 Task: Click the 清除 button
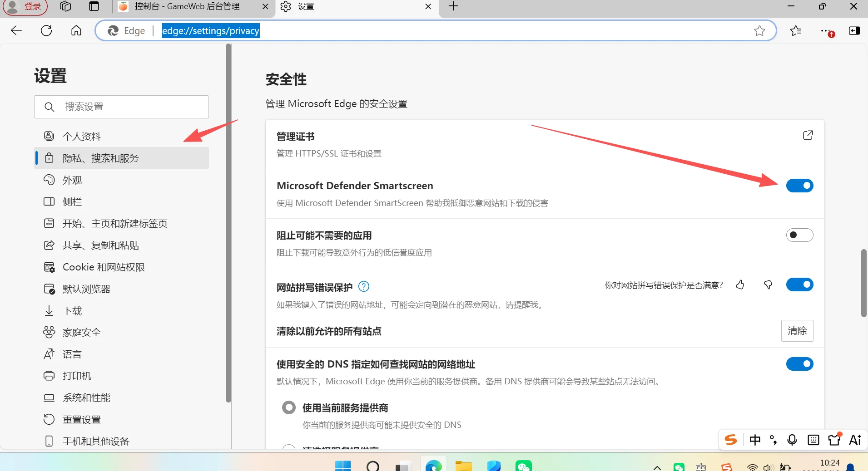pyautogui.click(x=797, y=331)
